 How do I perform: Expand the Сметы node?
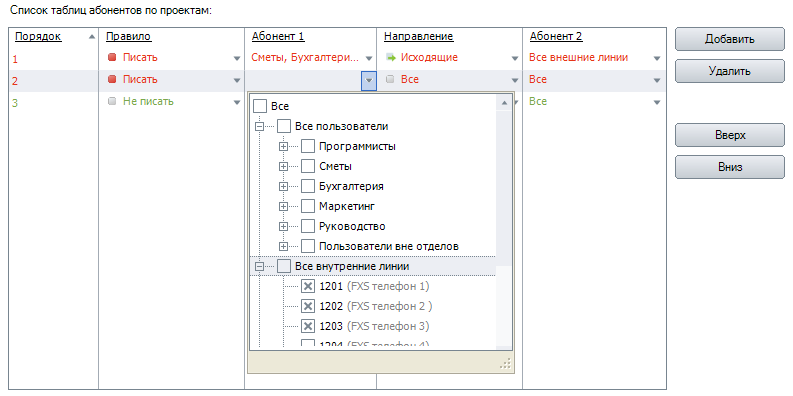(x=283, y=166)
